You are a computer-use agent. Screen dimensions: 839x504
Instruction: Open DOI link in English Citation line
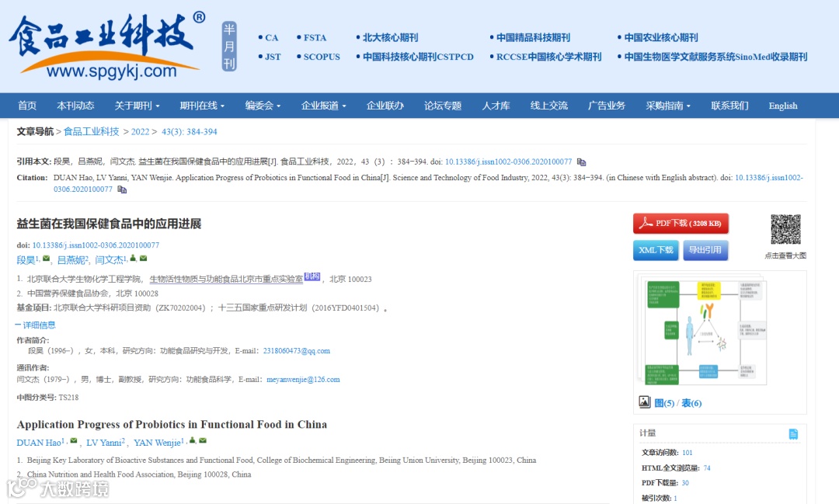[x=769, y=178]
